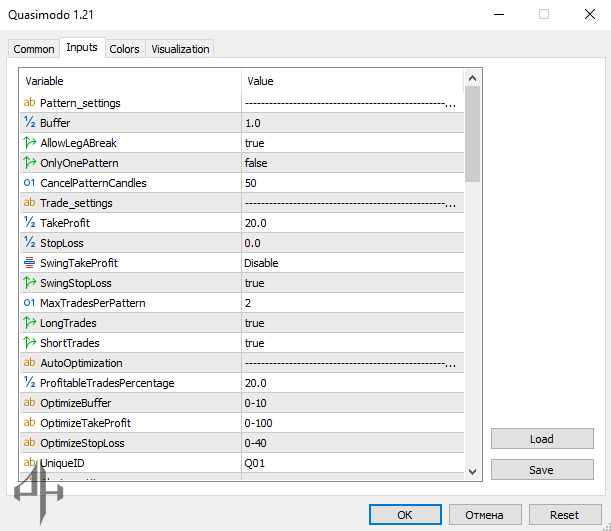Click the double-type icon beside StopLoss

[x=29, y=243]
